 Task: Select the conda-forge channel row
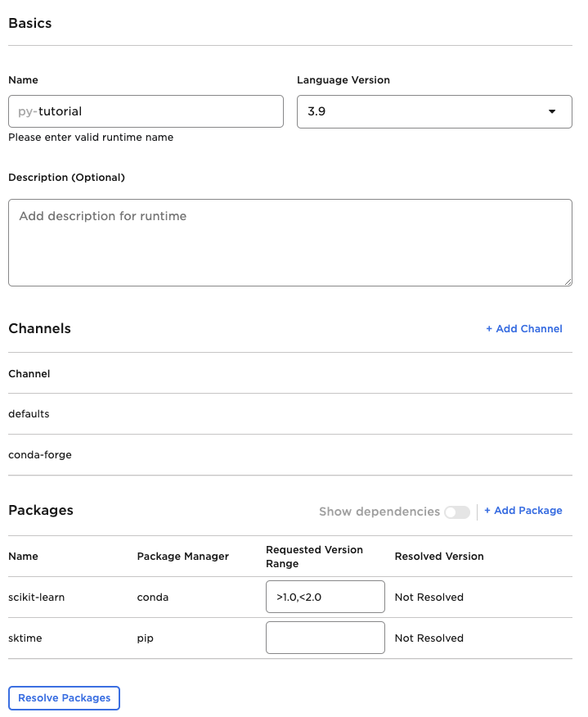40,454
